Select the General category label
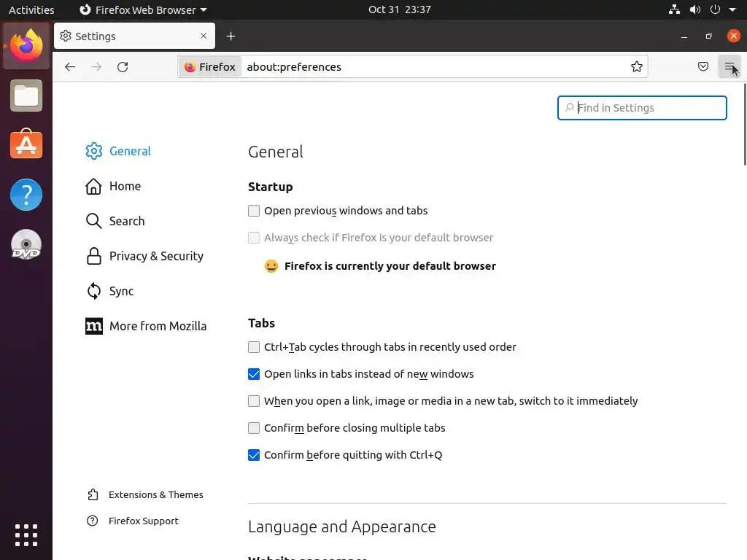The image size is (747, 560). click(130, 151)
